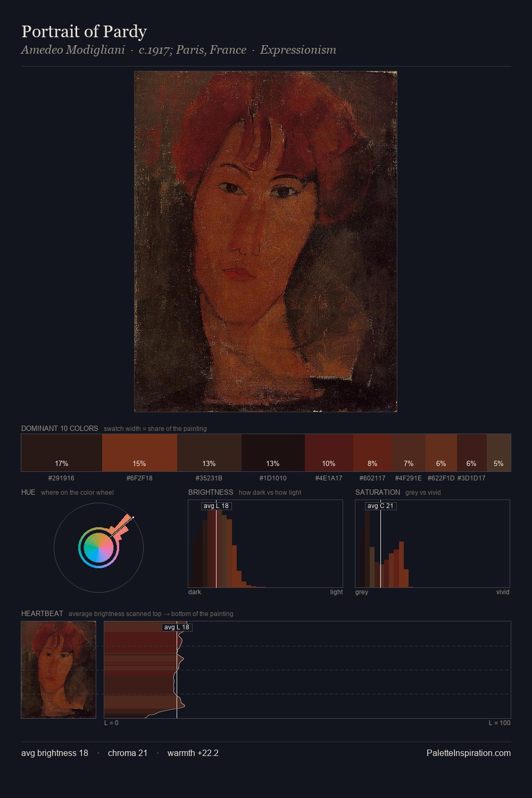
Task: Click the #4E1A17 hex label
Action: tap(329, 478)
